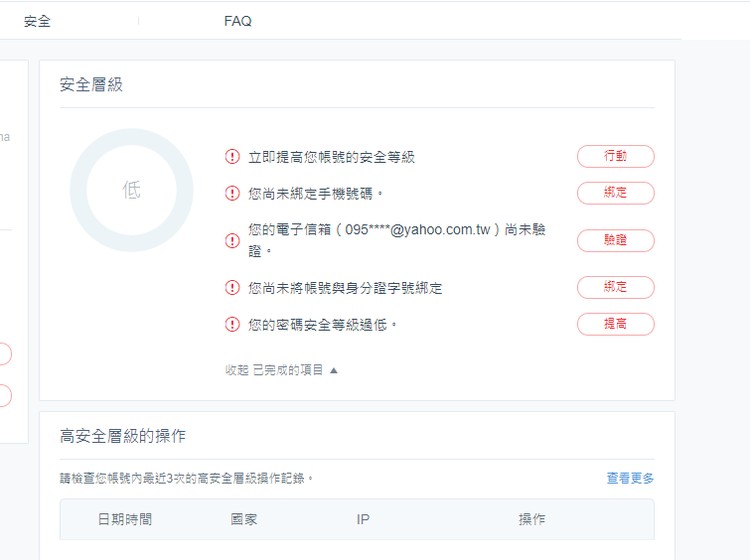750x560 pixels.
Task: Open the 安全 tab
Action: point(37,21)
